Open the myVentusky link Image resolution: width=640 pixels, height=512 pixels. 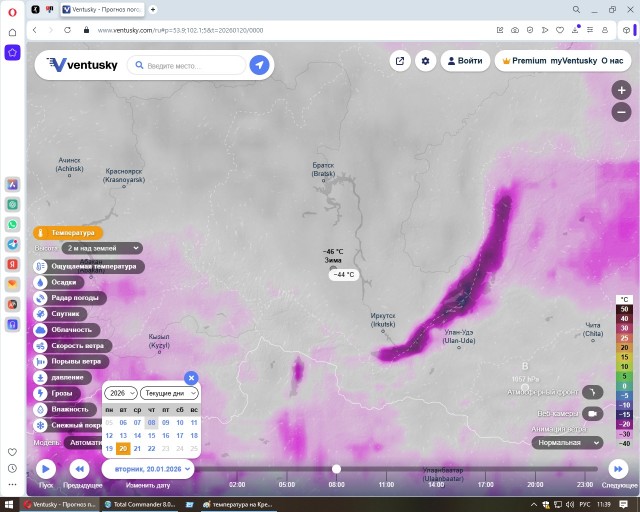[x=573, y=61]
